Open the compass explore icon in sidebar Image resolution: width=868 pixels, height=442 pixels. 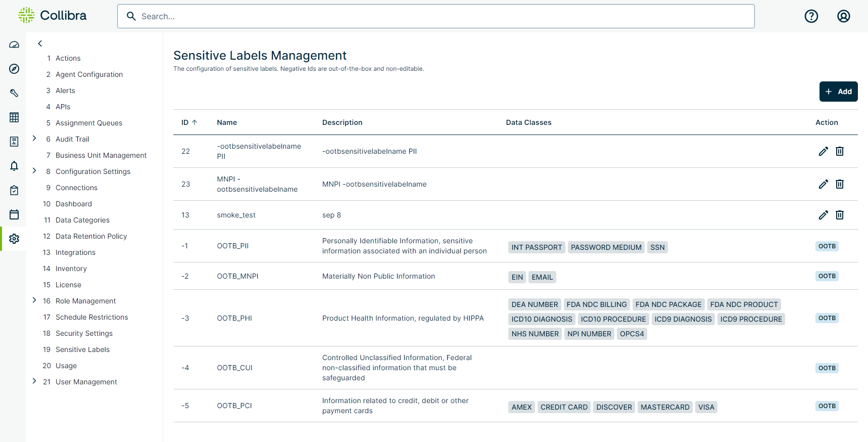[14, 69]
